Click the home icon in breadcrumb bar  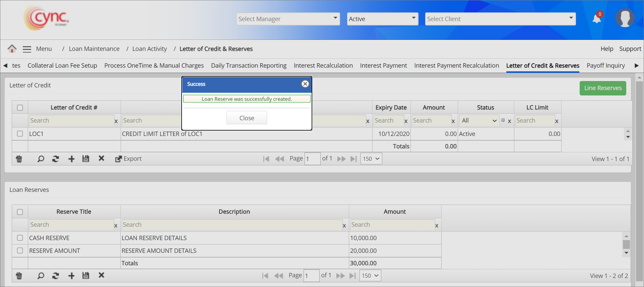click(12, 49)
